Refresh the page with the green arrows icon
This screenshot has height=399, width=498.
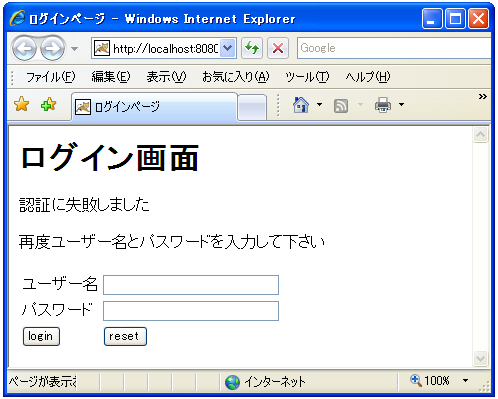click(252, 48)
